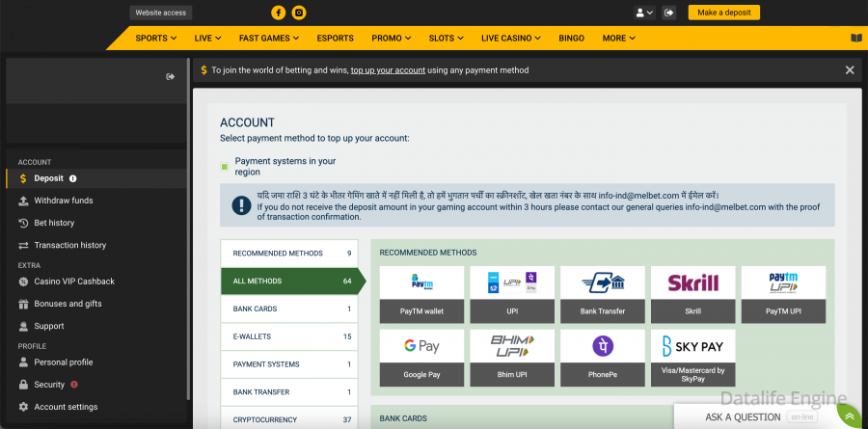
Task: Close the top up notification banner
Action: point(850,70)
